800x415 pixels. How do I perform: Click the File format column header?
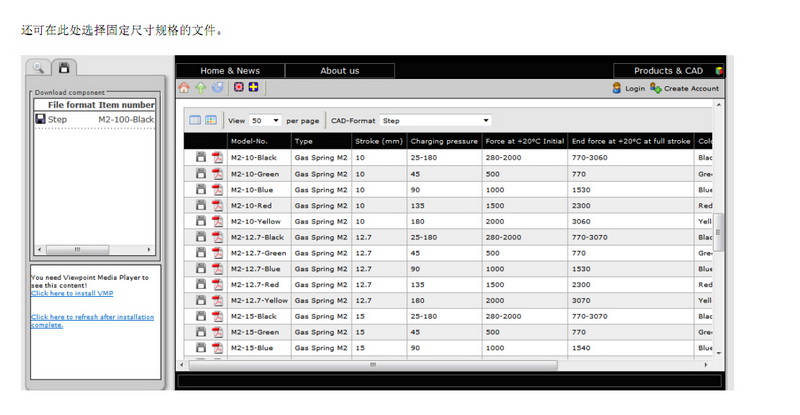[x=71, y=105]
